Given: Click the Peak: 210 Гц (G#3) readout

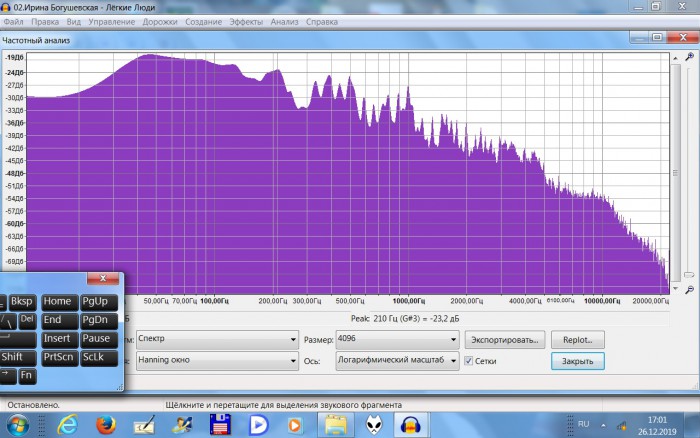Looking at the screenshot, I should point(405,319).
